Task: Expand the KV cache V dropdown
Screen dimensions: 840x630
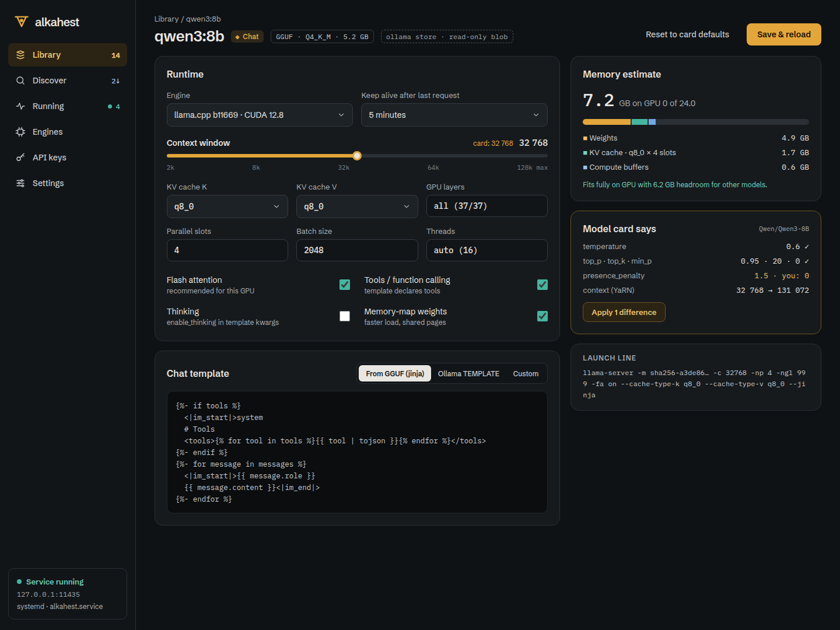Action: point(357,206)
